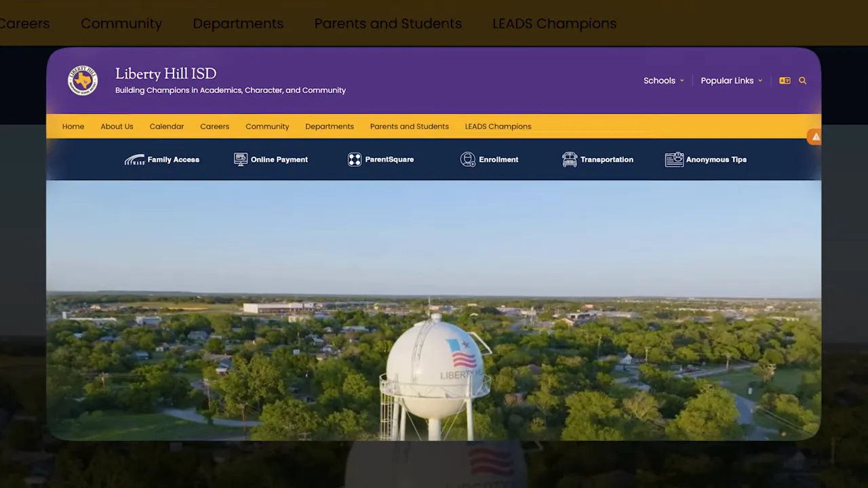Open LEADS Champions in small yellow navigation bar
Viewport: 868px width, 488px height.
(x=498, y=126)
